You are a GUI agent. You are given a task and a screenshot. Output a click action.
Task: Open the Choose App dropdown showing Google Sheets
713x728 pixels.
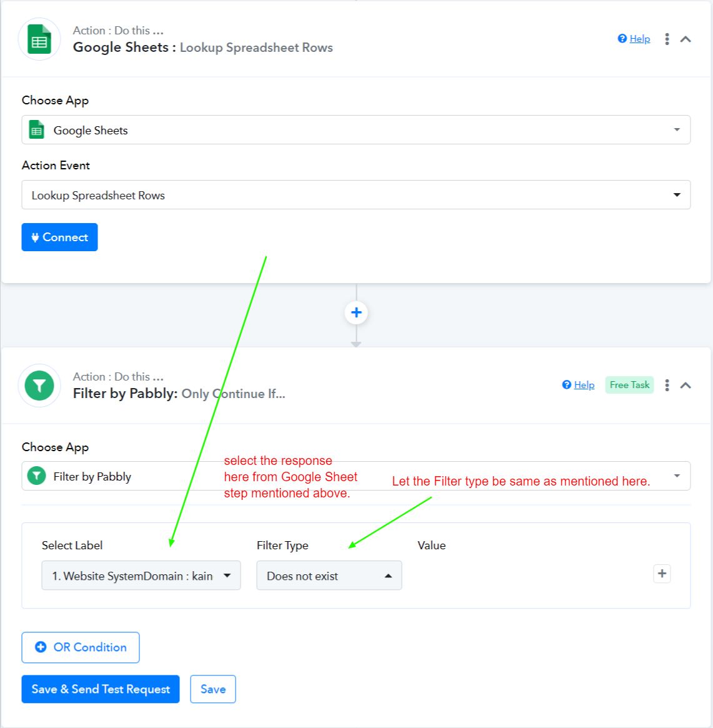tap(356, 130)
